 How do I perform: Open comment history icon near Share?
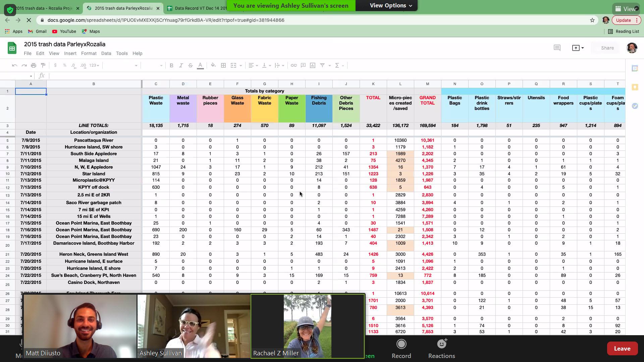pos(557,48)
